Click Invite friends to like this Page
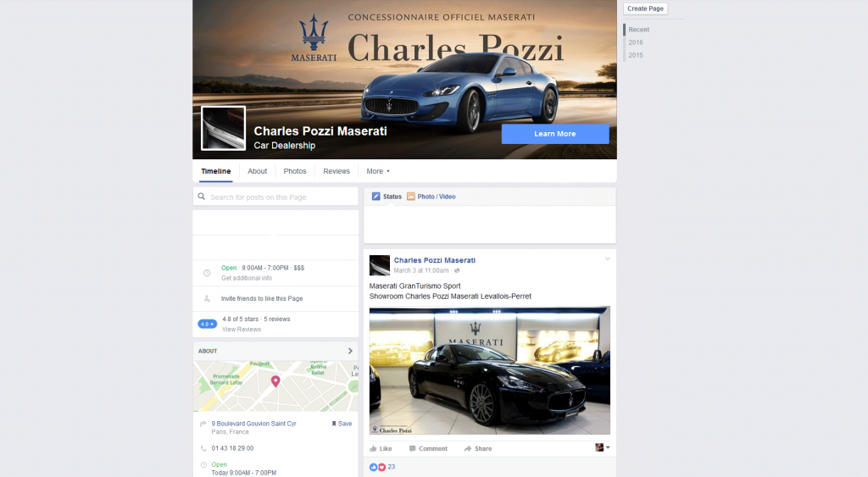Viewport: 868px width, 477px height. pos(262,299)
